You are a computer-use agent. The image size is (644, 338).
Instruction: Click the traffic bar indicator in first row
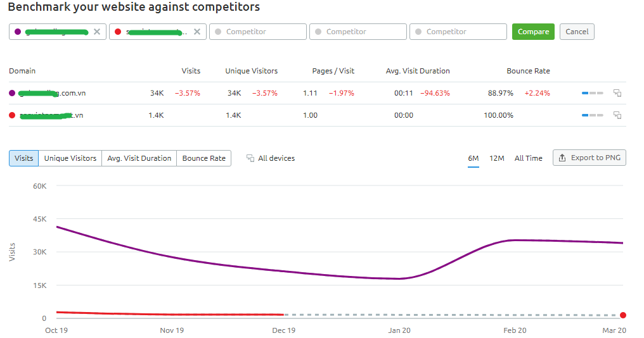click(x=593, y=93)
